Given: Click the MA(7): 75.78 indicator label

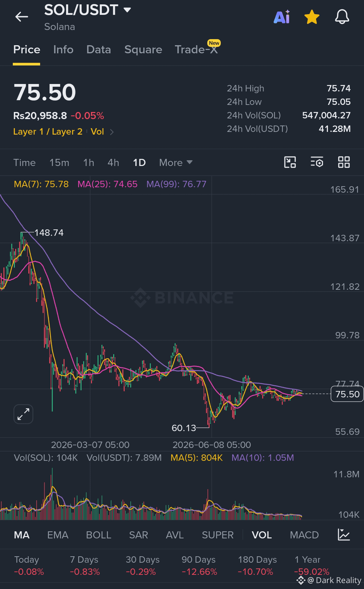Looking at the screenshot, I should pyautogui.click(x=41, y=184).
